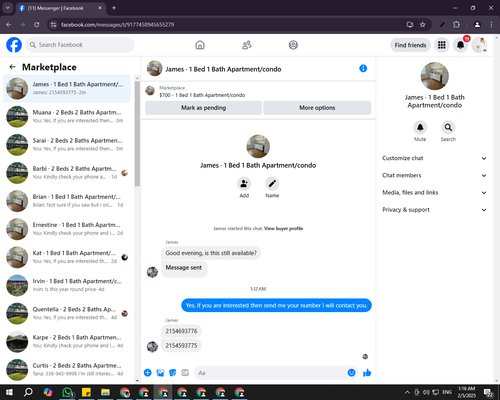Open the Chrome profile icon in toolbar
This screenshot has height=400, width=500.
(x=477, y=25)
